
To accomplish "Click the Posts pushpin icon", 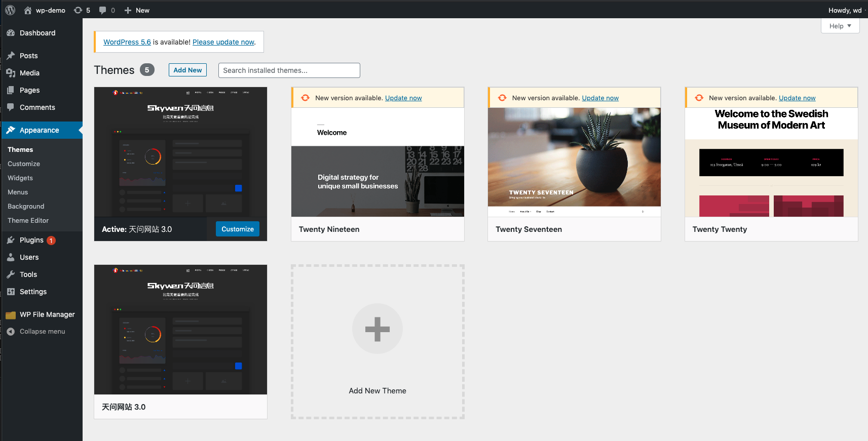I will tap(11, 56).
